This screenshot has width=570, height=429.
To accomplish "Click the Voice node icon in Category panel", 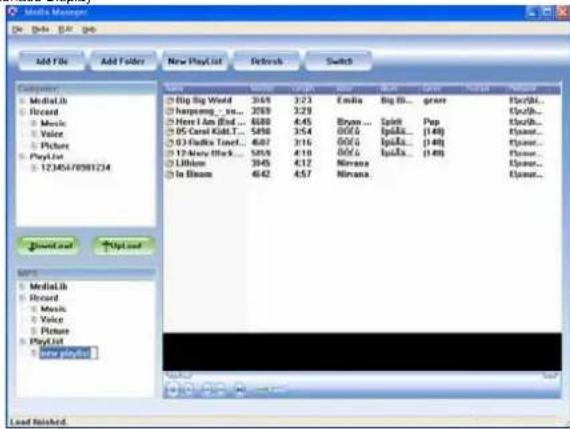I will tap(34, 134).
